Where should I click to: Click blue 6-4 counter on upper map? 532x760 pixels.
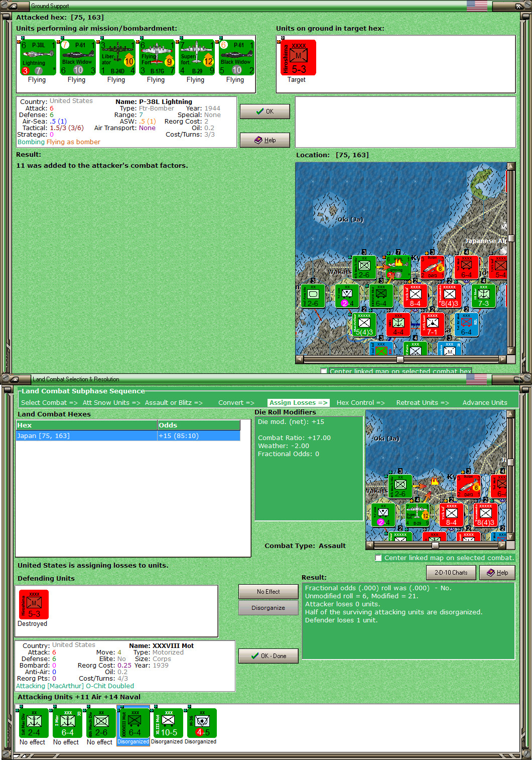pos(466,324)
